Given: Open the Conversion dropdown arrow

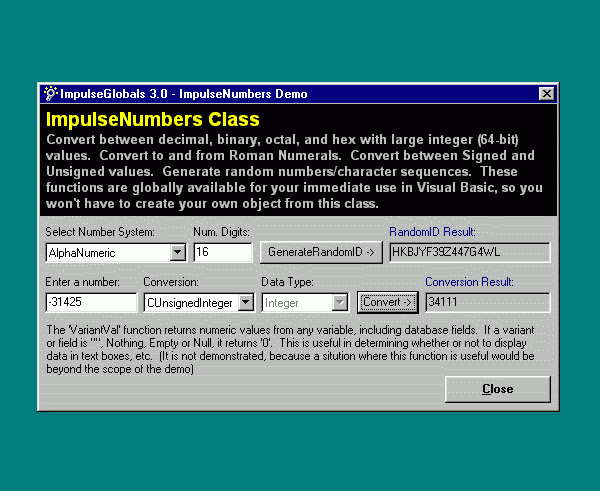Looking at the screenshot, I should point(246,303).
